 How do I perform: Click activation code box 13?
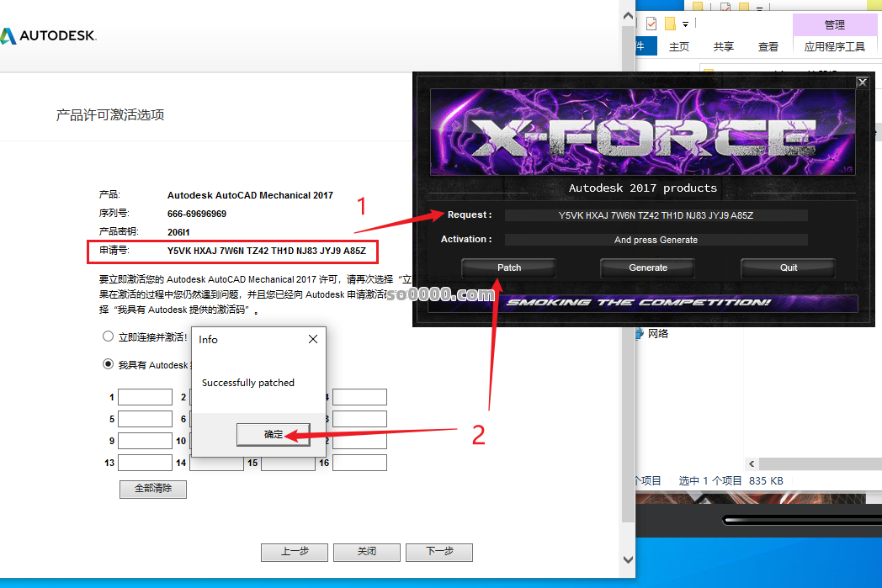145,463
